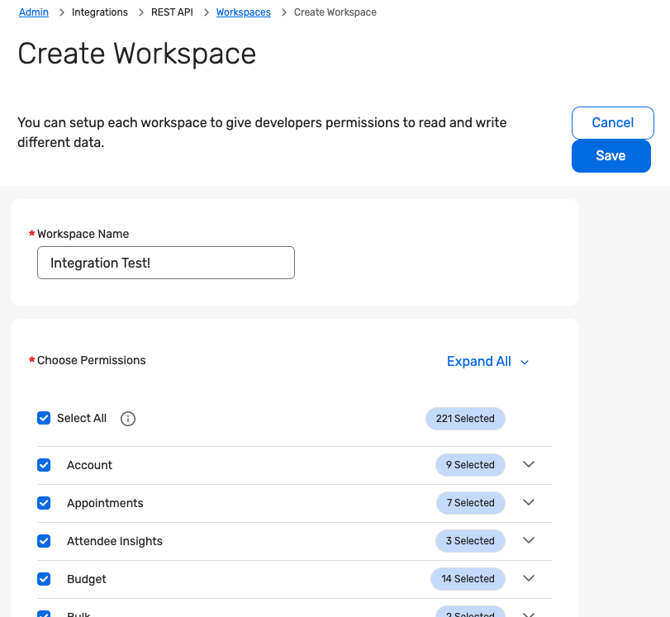The width and height of the screenshot is (670, 617).
Task: Click the 221 Selected badge
Action: [x=465, y=418]
